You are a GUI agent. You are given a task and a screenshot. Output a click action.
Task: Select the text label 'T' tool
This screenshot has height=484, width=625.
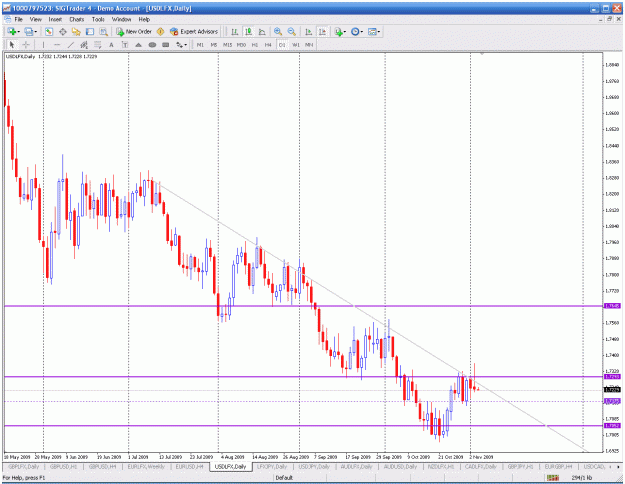tap(125, 45)
